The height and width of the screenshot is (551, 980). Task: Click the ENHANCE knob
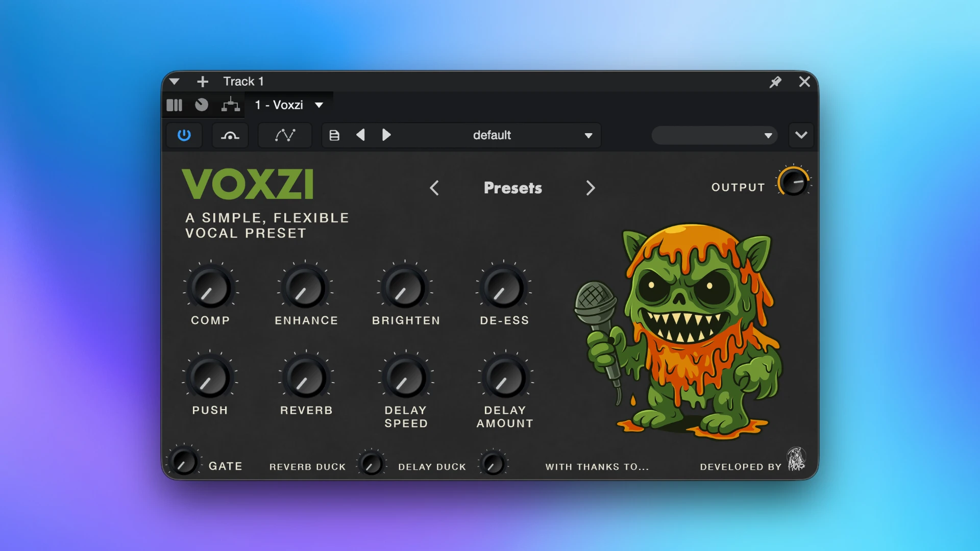(x=305, y=288)
